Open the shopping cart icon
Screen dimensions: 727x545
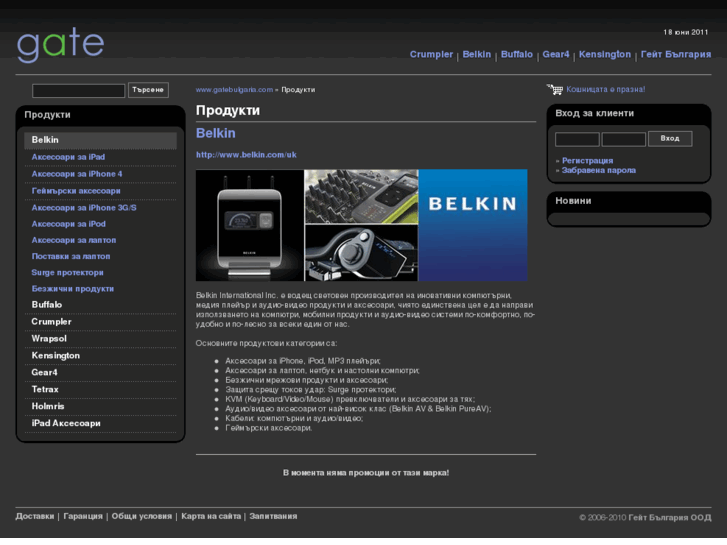[x=555, y=89]
